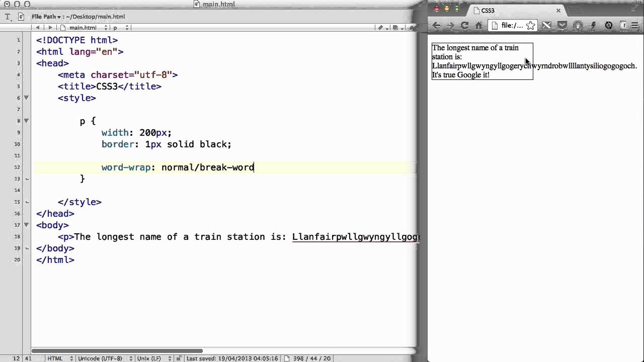Click the word-wrap: normal/break-word line
The width and height of the screenshot is (644, 362).
(x=178, y=167)
